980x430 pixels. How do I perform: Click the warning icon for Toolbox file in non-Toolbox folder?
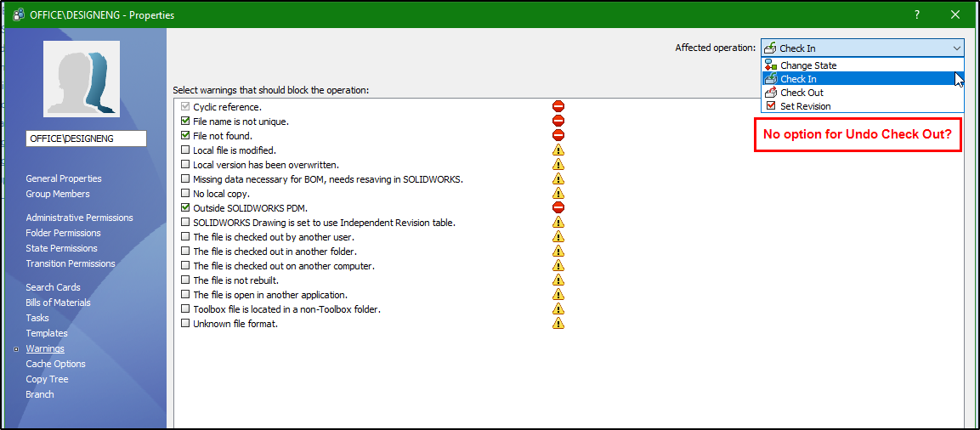pyautogui.click(x=558, y=308)
